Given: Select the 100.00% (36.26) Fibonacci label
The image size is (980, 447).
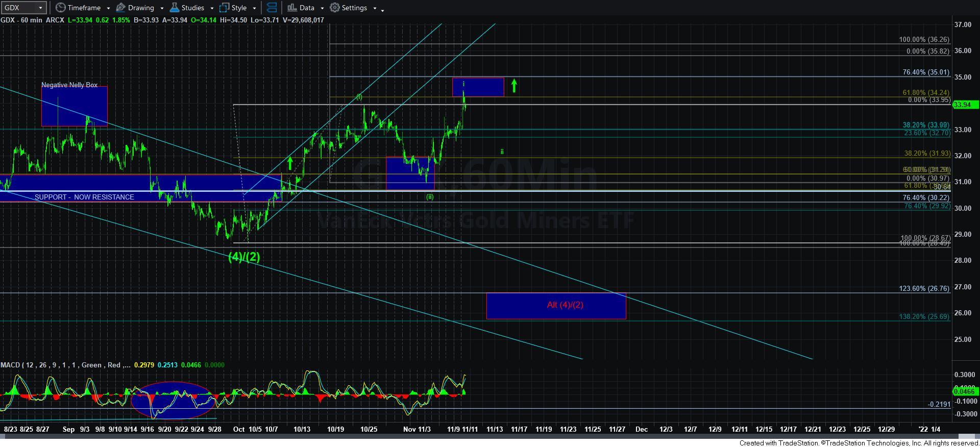Looking at the screenshot, I should point(924,39).
